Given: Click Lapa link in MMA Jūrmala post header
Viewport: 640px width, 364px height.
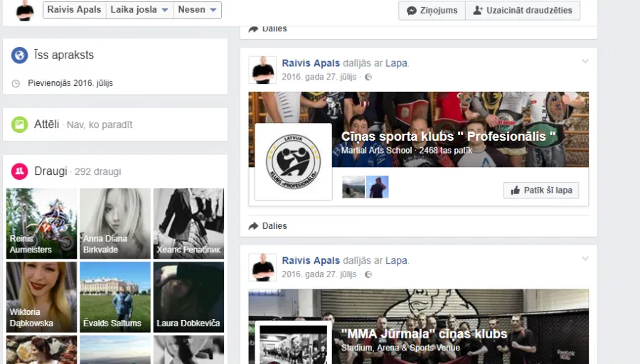Looking at the screenshot, I should (x=396, y=260).
